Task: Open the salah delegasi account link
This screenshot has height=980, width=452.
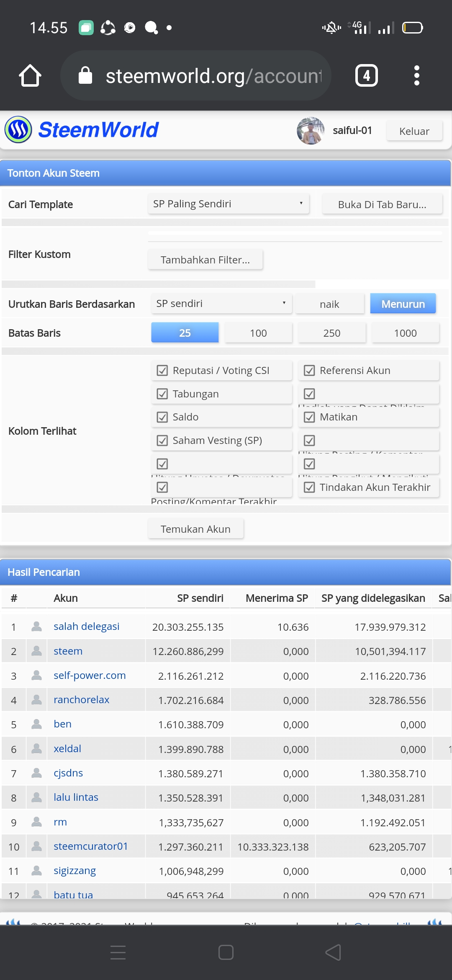Action: [87, 627]
